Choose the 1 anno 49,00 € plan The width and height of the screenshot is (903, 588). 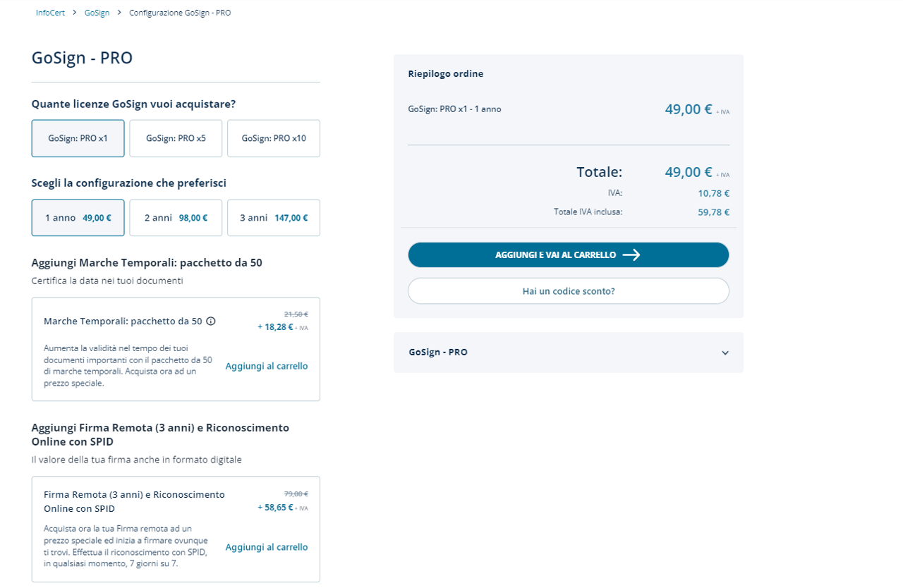tap(78, 218)
